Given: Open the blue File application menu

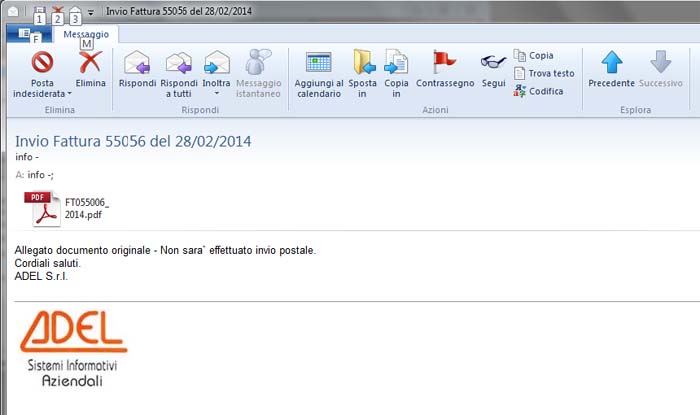Looking at the screenshot, I should click(x=32, y=34).
